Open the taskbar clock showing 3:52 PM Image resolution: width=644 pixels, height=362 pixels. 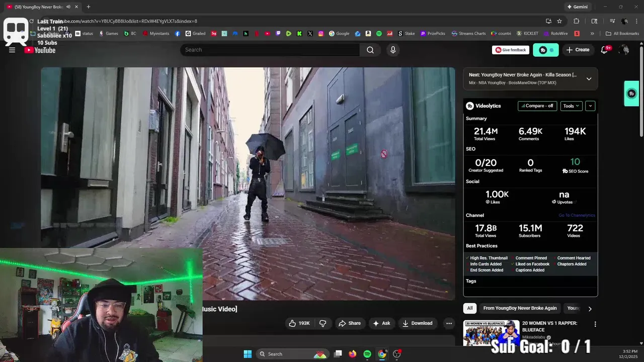coord(630,354)
